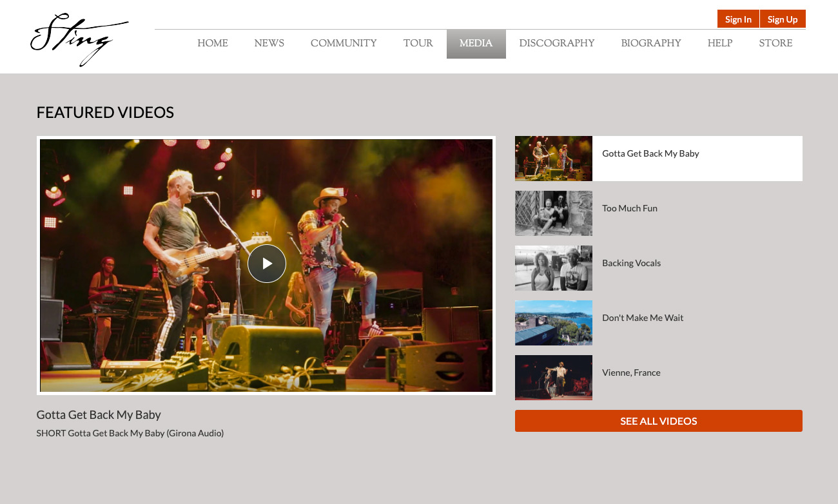Image resolution: width=838 pixels, height=504 pixels.
Task: Navigate to the Tour page
Action: (418, 44)
